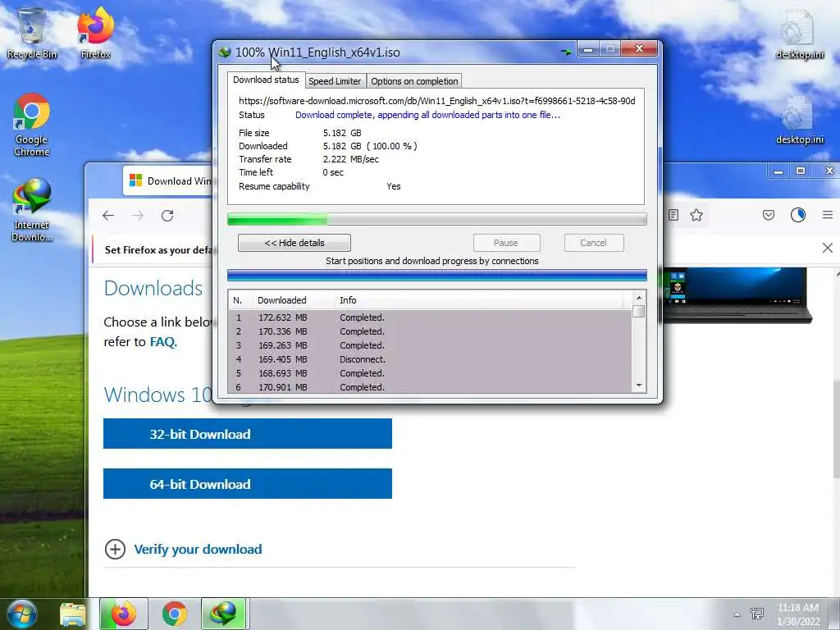Switch to Internet Download Manager taskbar button

(x=223, y=614)
